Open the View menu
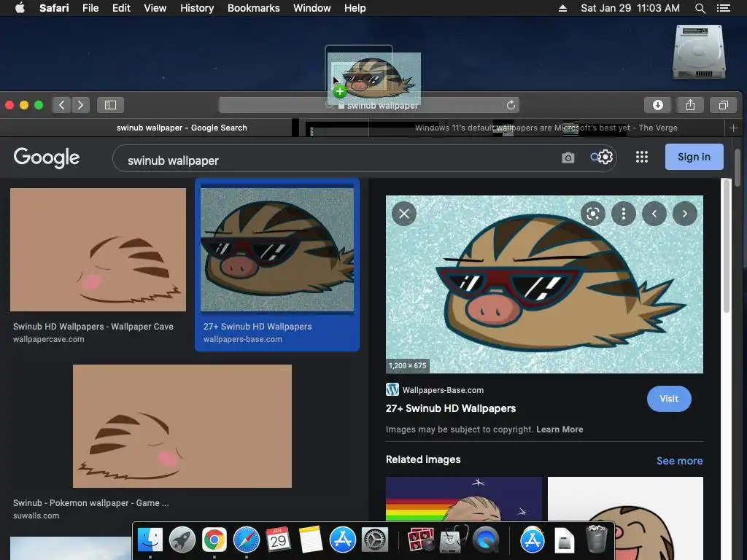This screenshot has width=747, height=560. (155, 8)
